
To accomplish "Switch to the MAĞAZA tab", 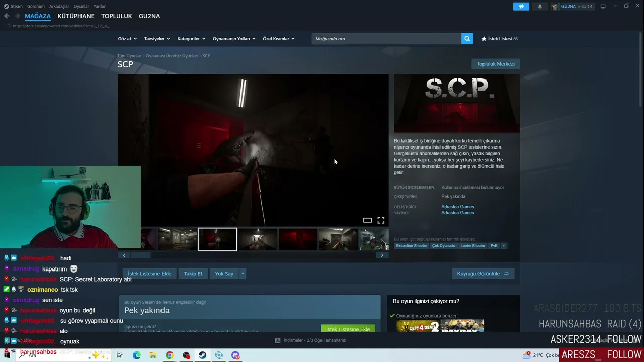I will click(x=38, y=16).
